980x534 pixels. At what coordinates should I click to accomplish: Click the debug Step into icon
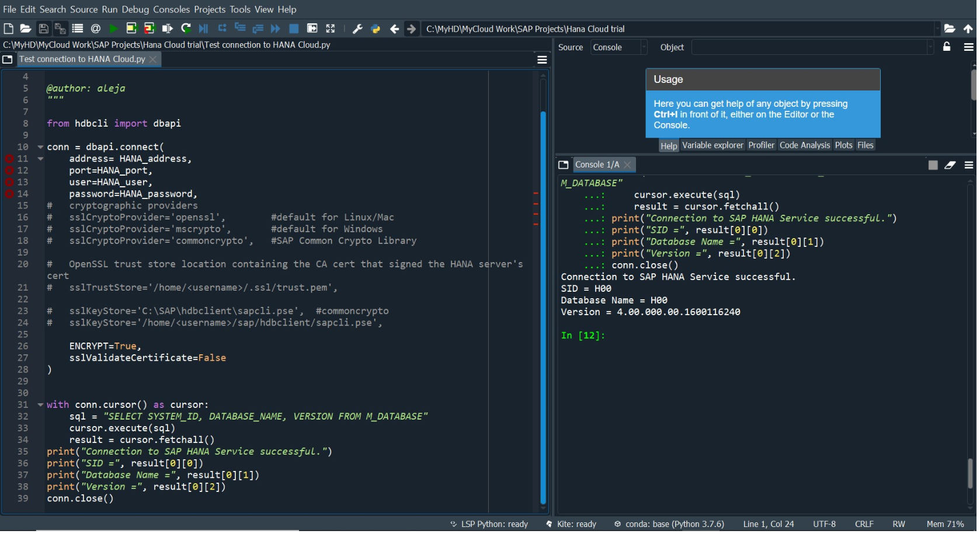pyautogui.click(x=240, y=28)
